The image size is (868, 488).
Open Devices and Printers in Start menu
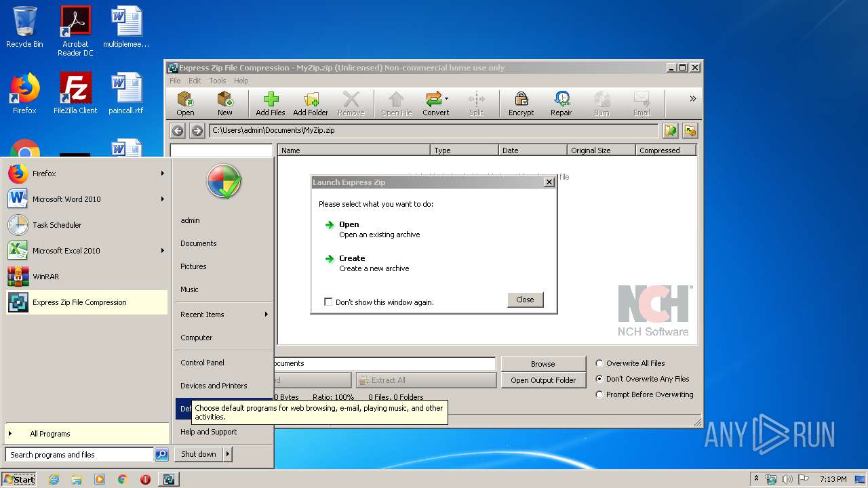[224, 386]
